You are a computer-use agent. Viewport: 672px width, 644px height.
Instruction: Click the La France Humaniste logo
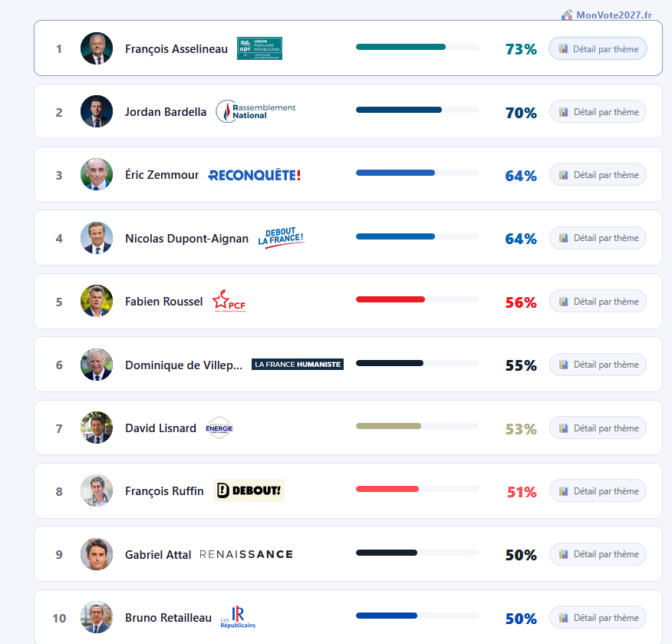[298, 365]
